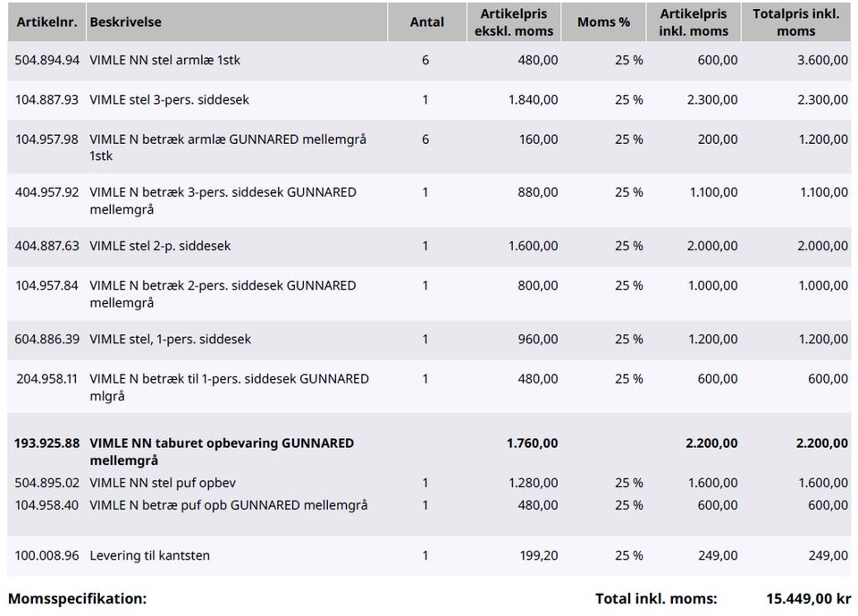Click article number 104.887.93

(x=47, y=99)
